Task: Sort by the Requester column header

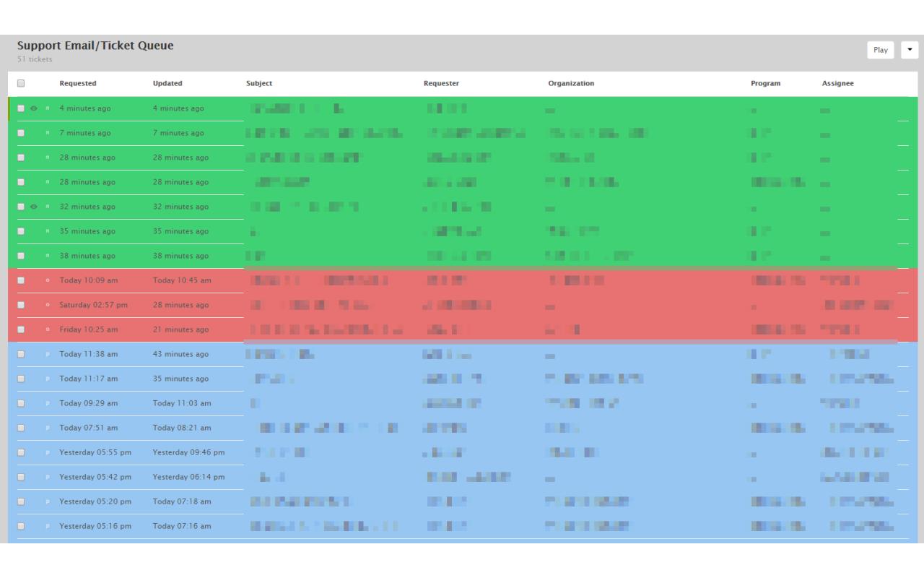Action: [441, 83]
